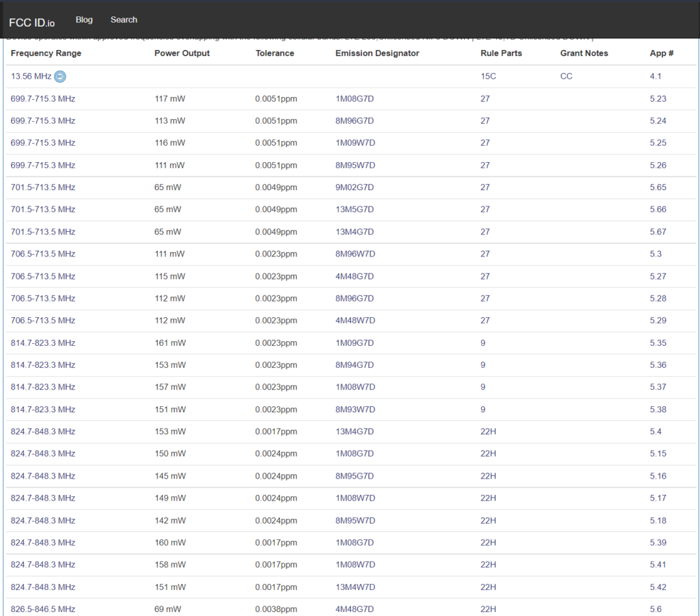This screenshot has height=616, width=700.
Task: Select power output 116 mW
Action: 170,143
